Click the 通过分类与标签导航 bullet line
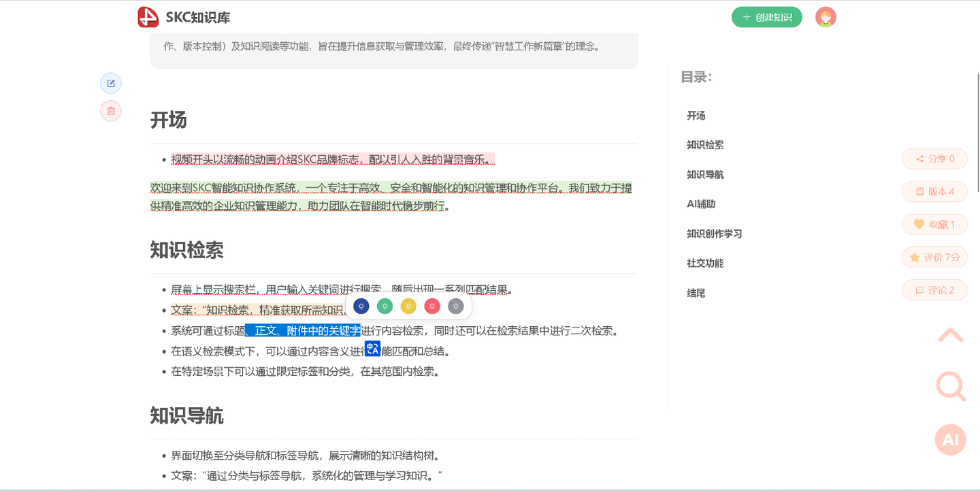This screenshot has height=491, width=980. click(307, 476)
